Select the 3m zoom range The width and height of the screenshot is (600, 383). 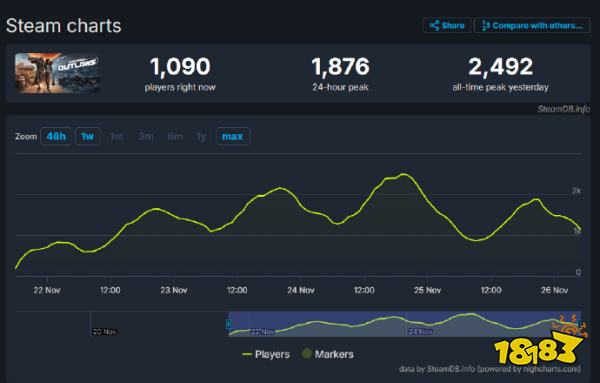(146, 136)
